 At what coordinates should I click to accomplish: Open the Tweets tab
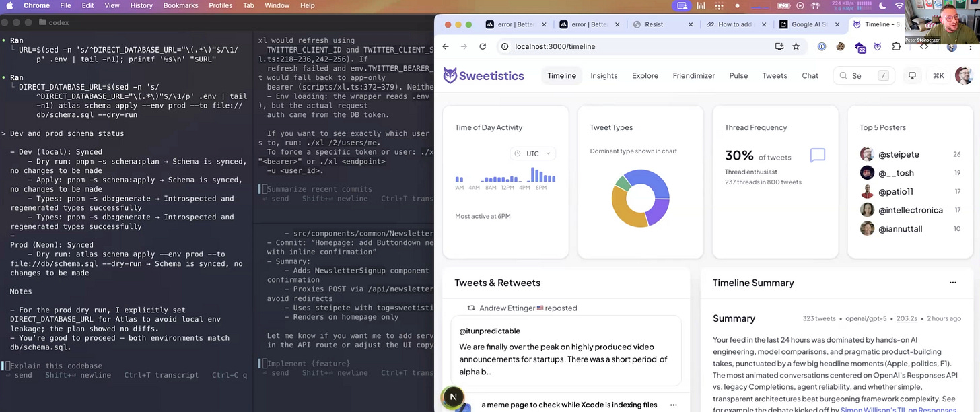coord(775,75)
